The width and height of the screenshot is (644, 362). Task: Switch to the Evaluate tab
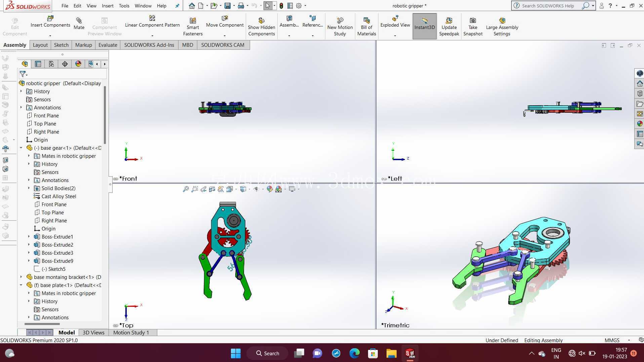click(108, 45)
